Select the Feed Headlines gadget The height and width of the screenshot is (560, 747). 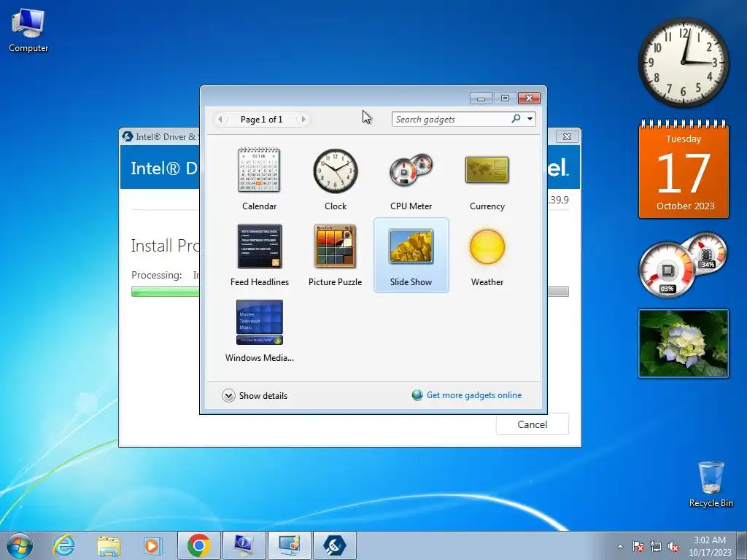pos(259,255)
